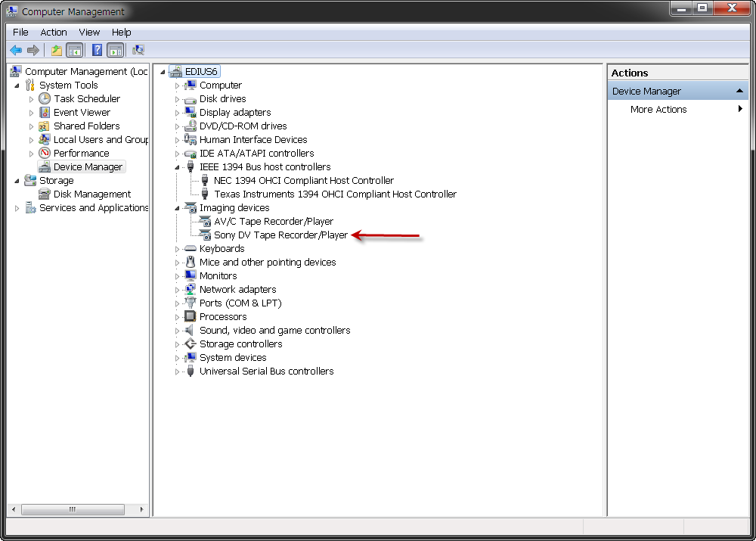Open the File menu

(20, 33)
